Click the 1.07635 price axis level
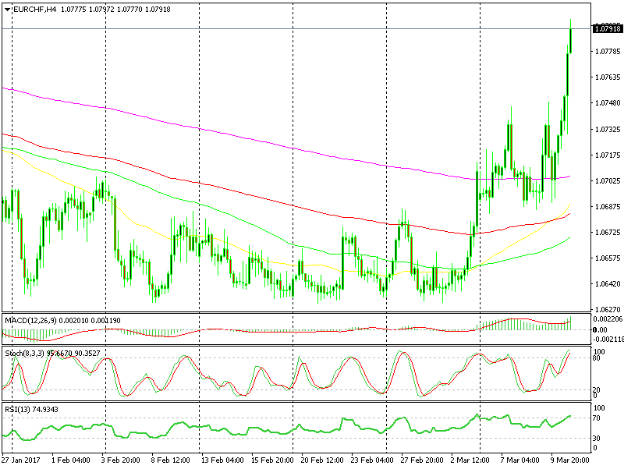633x469 pixels. click(608, 77)
